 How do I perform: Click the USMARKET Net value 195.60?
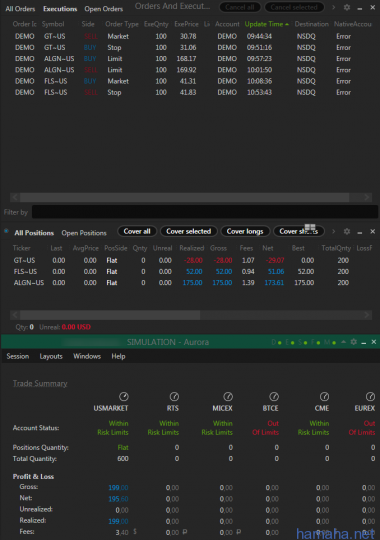(x=118, y=499)
